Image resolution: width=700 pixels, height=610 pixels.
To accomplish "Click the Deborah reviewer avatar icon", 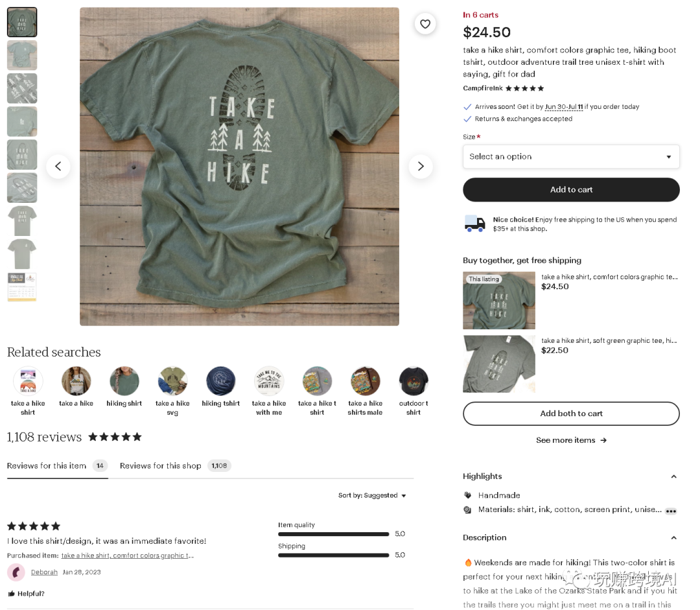I will (x=16, y=572).
